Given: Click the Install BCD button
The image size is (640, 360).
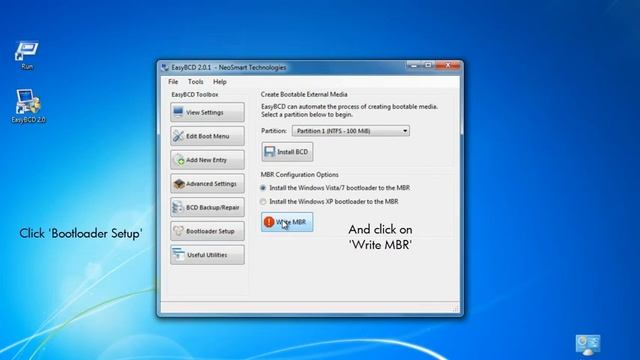Looking at the screenshot, I should [x=287, y=152].
